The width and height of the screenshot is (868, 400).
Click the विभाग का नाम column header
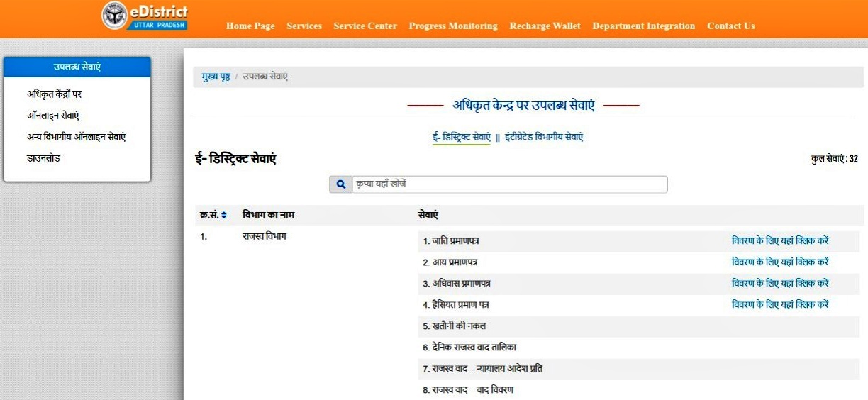point(268,215)
